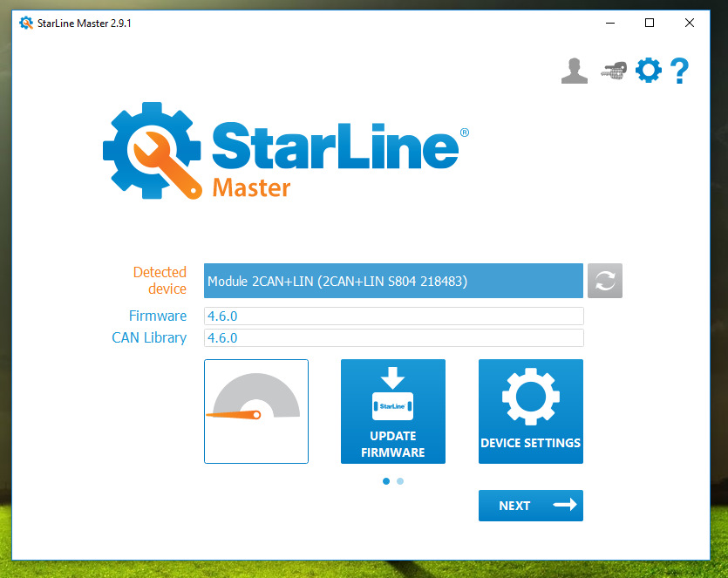Viewport: 728px width, 578px height.
Task: Click the Next arrow button
Action: coord(531,506)
